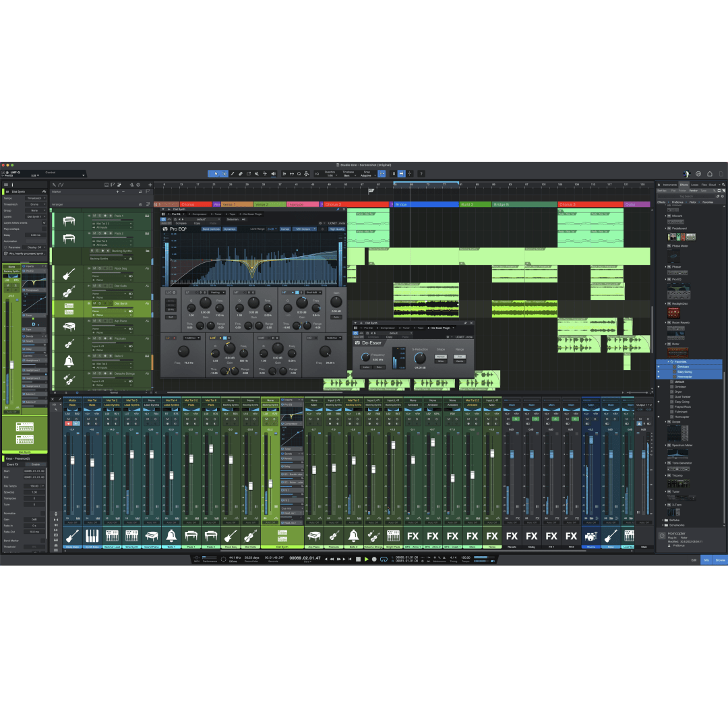Select the 2 - Compressor plugin tab
This screenshot has height=728, width=728.
(198, 214)
